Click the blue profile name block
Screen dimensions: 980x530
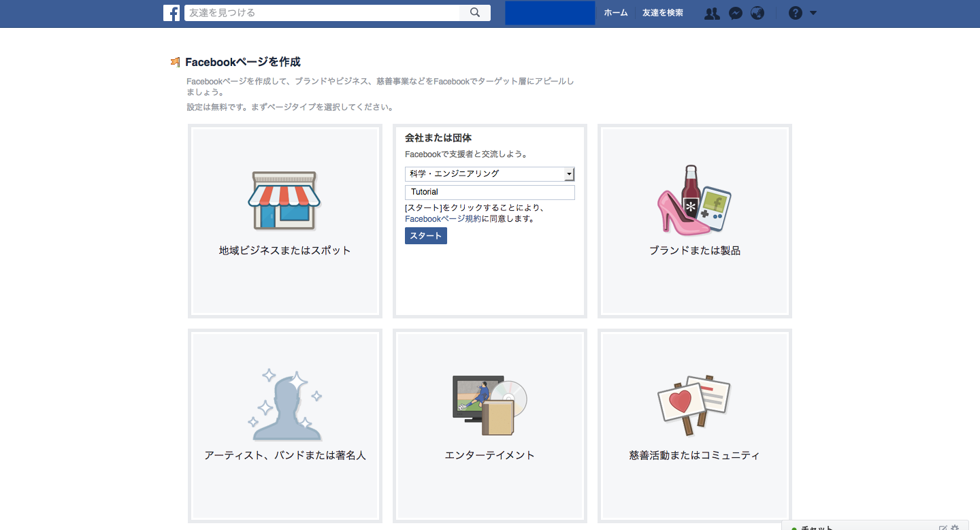(550, 13)
